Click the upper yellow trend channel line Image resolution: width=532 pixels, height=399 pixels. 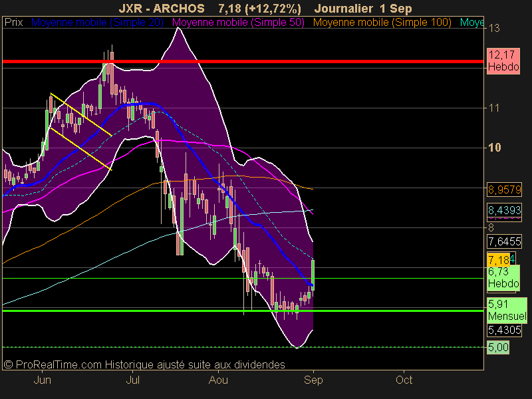click(81, 114)
